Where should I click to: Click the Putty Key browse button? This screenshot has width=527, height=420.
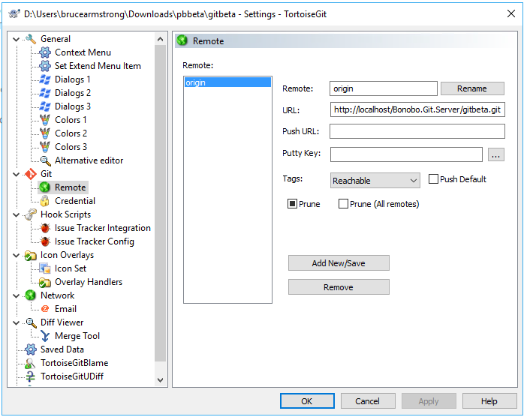(x=495, y=154)
